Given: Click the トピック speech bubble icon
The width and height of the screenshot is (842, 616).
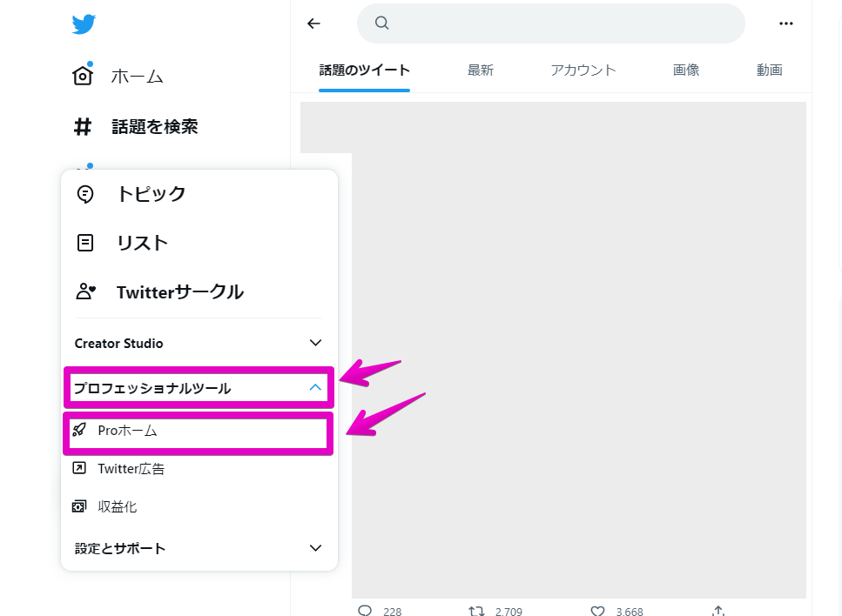Looking at the screenshot, I should point(85,194).
